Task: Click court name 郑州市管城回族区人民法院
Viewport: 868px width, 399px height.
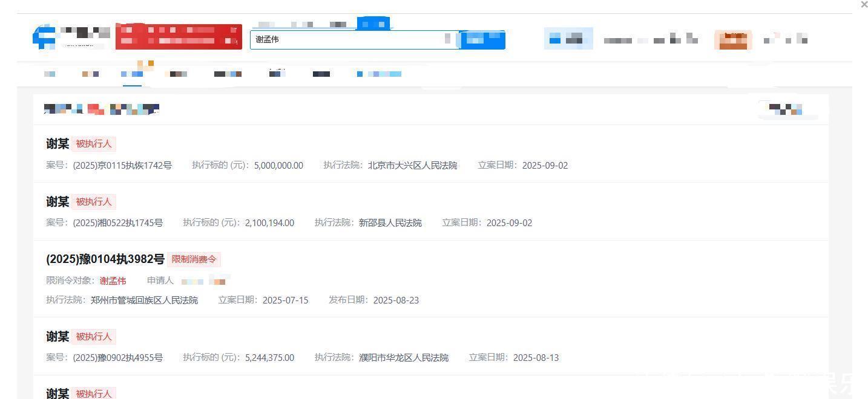Action: [x=144, y=300]
